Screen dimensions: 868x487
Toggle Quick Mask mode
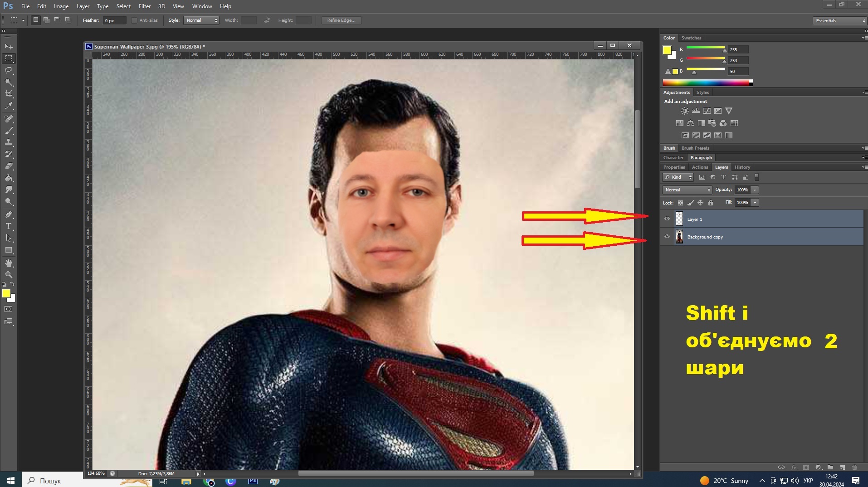[x=9, y=309]
